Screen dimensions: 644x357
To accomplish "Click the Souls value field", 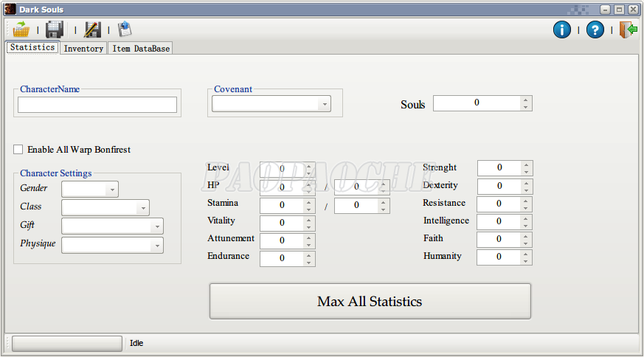I will click(x=477, y=103).
